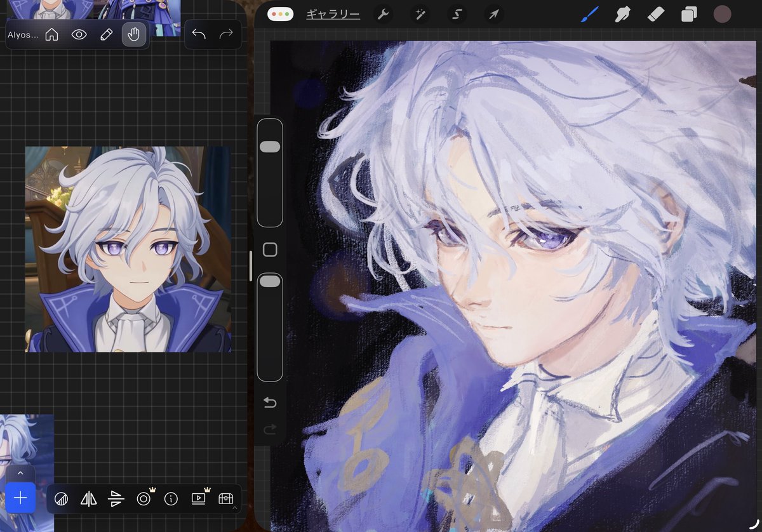The width and height of the screenshot is (762, 532).
Task: Open the Adjustments magic wand menu
Action: [x=419, y=15]
